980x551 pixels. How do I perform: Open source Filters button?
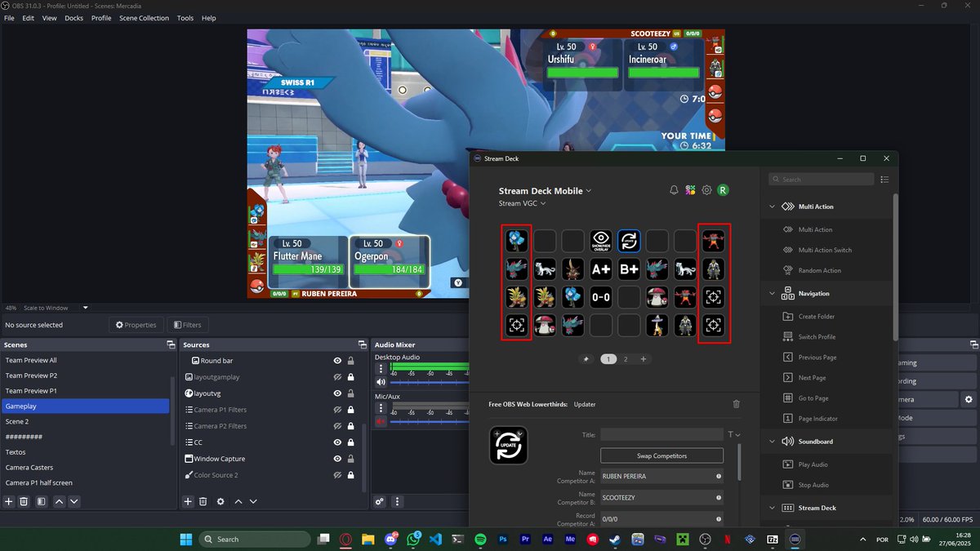186,325
